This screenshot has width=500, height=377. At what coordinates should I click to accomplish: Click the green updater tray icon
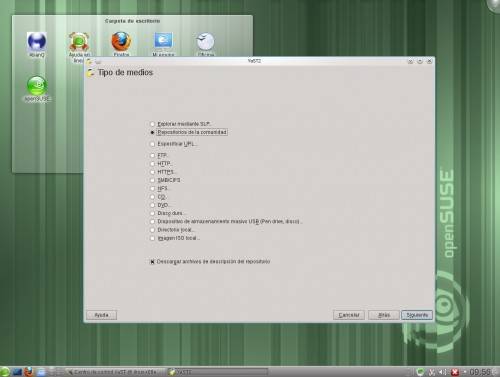click(421, 372)
